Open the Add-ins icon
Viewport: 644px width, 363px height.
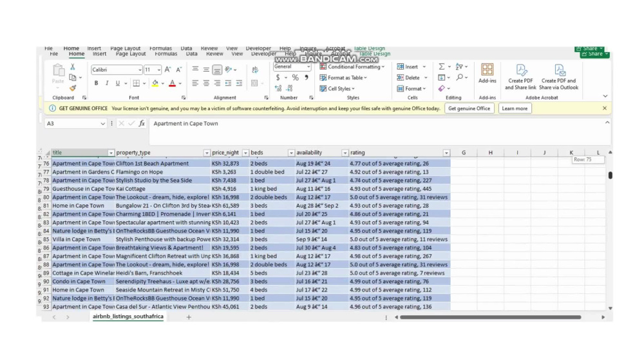pyautogui.click(x=487, y=74)
